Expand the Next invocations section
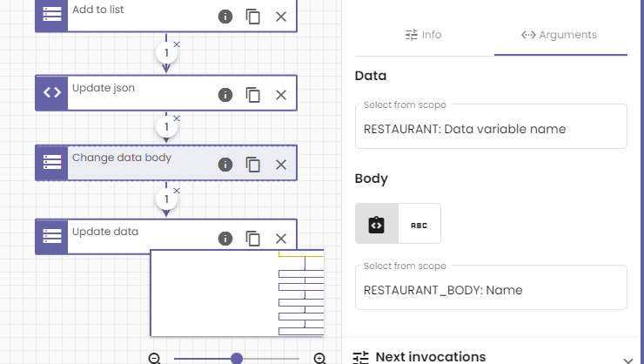This screenshot has width=644, height=364. click(628, 360)
